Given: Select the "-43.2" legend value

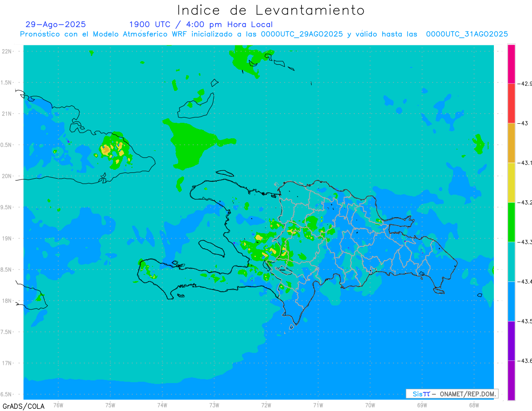Looking at the screenshot, I should click(525, 202).
